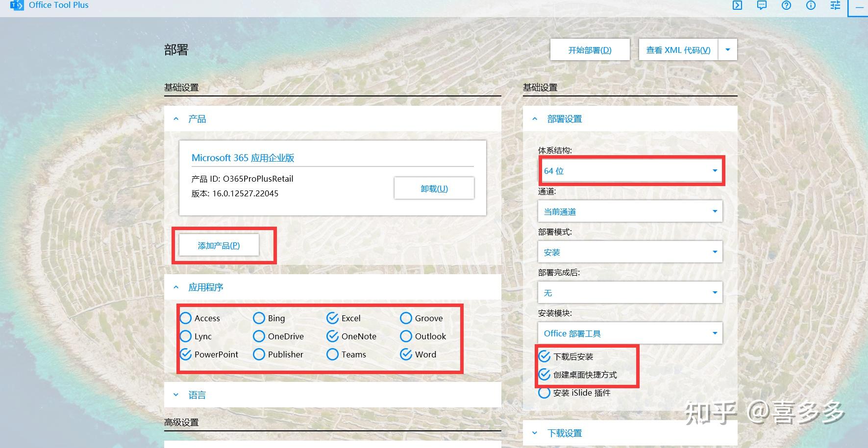
Task: Open the settings sliders icon
Action: 835,5
